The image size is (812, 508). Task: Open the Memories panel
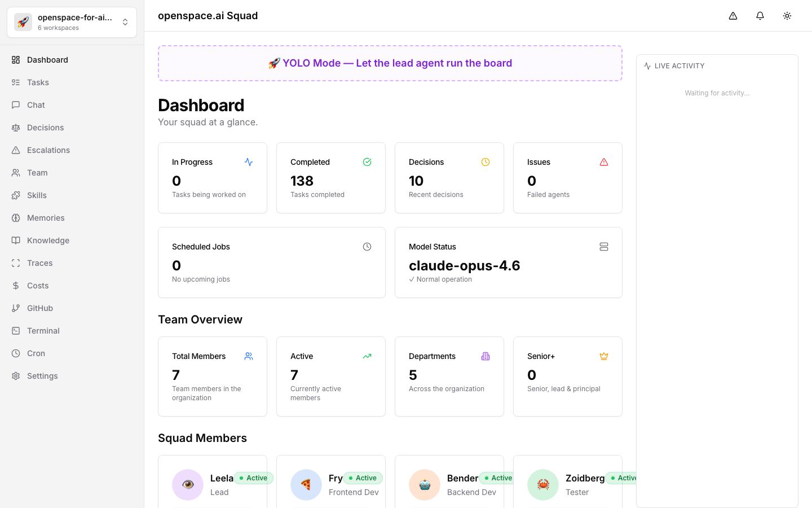pos(45,218)
